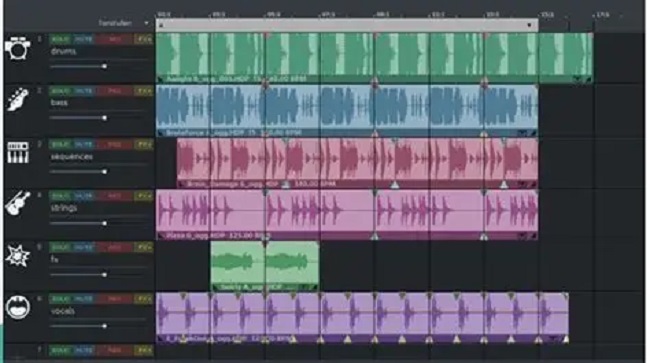650x363 pixels.
Task: Click the fx track volume slider handle
Action: [104, 274]
